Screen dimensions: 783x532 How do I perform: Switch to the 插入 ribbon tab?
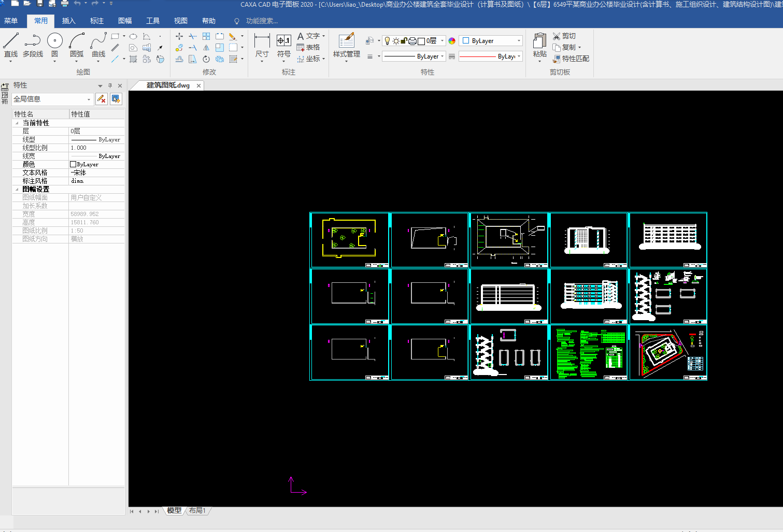pyautogui.click(x=68, y=21)
